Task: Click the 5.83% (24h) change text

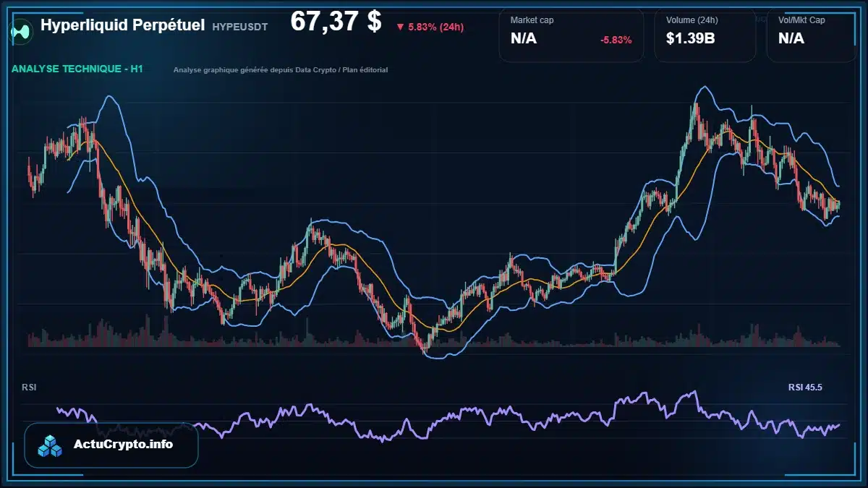Action: (436, 27)
